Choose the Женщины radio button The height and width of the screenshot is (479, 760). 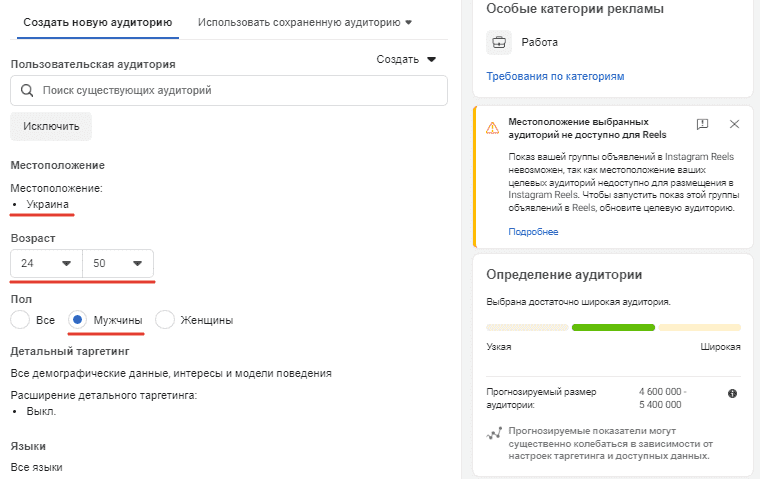click(166, 320)
